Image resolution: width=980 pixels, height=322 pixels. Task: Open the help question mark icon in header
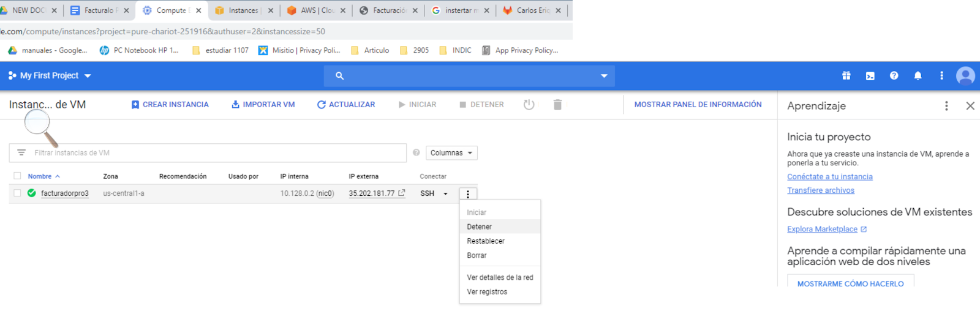tap(894, 75)
